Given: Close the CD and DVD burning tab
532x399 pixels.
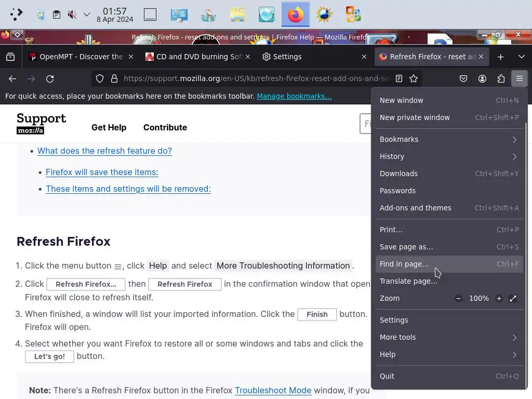Looking at the screenshot, I should (248, 57).
